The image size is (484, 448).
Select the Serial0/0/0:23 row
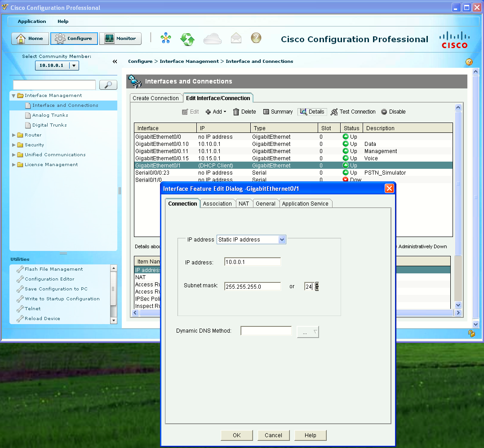point(293,173)
